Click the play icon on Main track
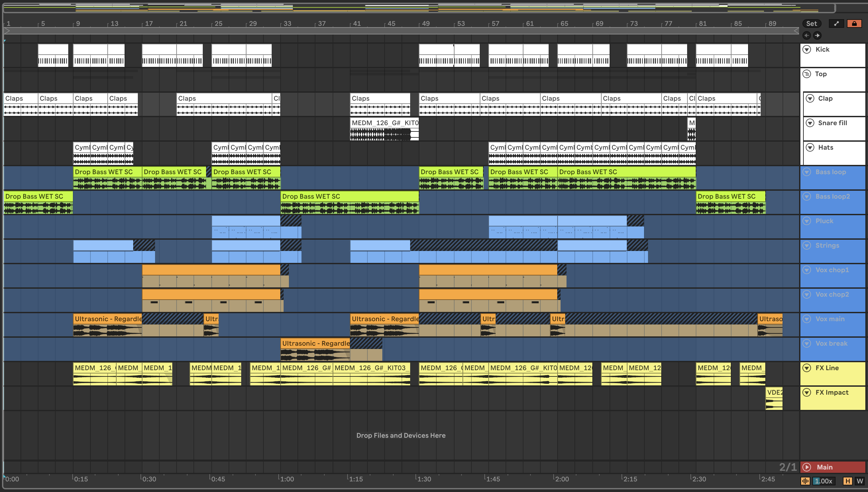Screen dimensions: 868x492 pyautogui.click(x=807, y=467)
